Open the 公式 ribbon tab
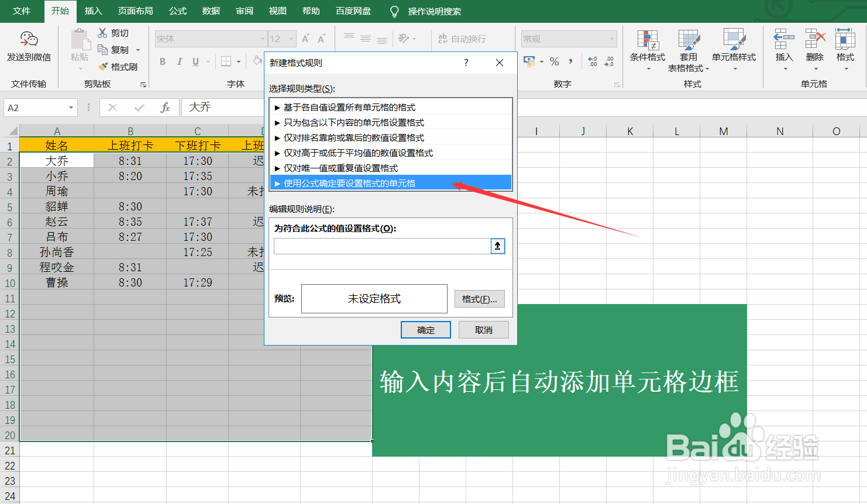 [177, 11]
